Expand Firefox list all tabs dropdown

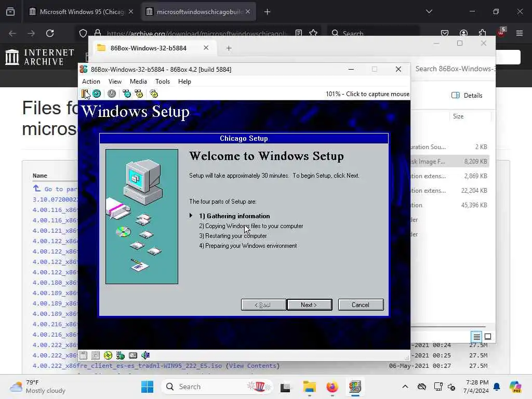[x=429, y=12]
